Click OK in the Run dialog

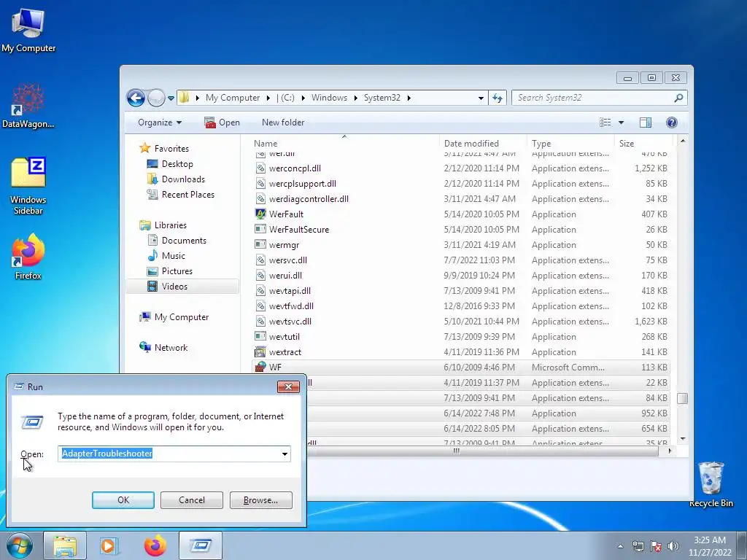point(123,500)
